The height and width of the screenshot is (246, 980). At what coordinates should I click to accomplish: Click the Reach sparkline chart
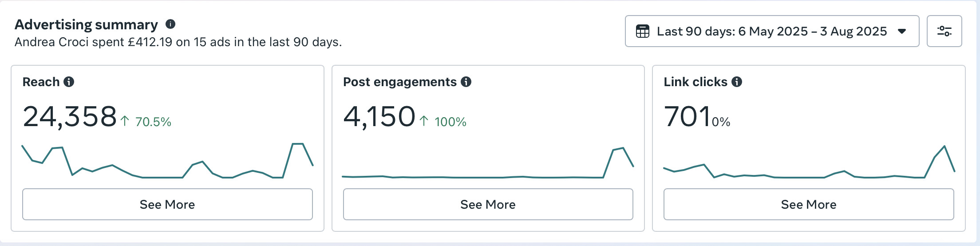[x=167, y=161]
